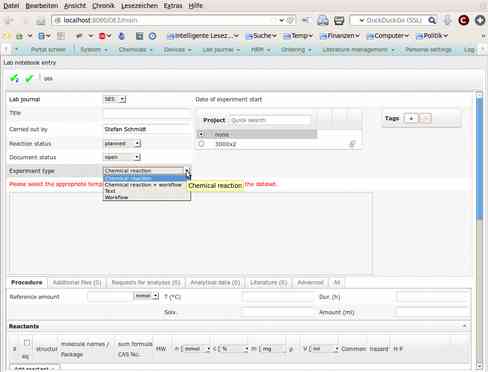Select the second project radio button below 'none'
Image resolution: width=488 pixels, height=372 pixels.
tap(201, 144)
